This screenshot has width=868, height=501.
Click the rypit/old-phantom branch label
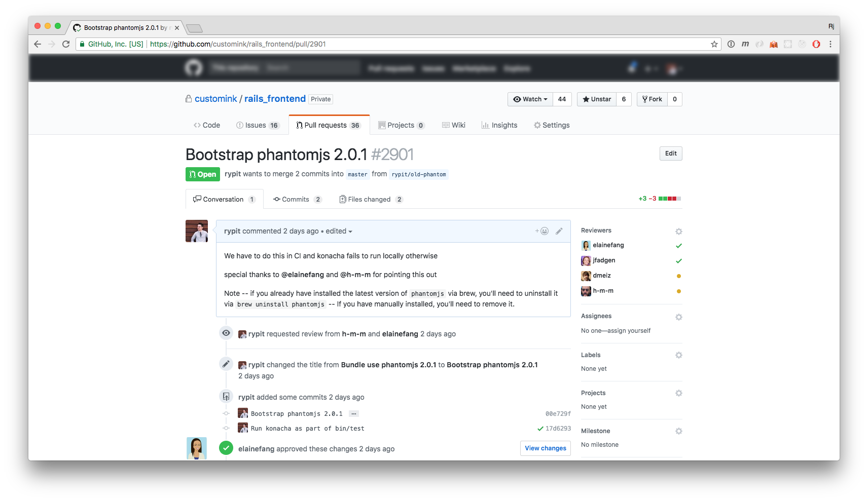tap(419, 174)
